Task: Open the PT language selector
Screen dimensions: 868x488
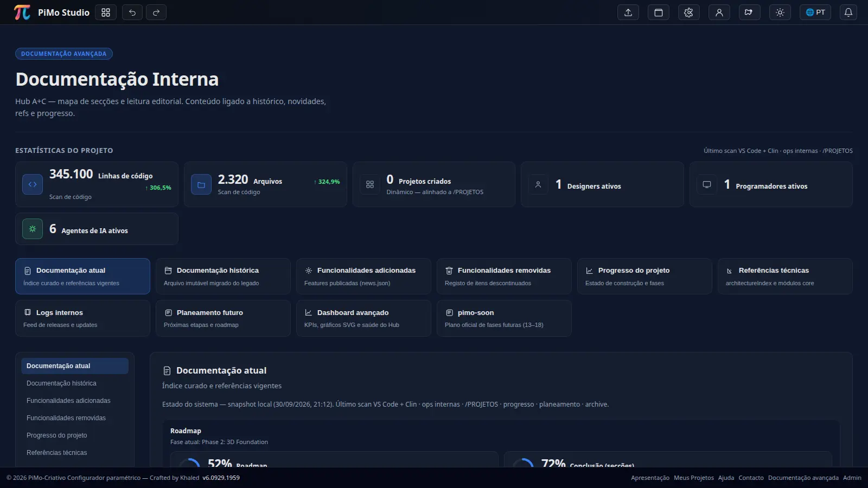Action: click(x=815, y=12)
